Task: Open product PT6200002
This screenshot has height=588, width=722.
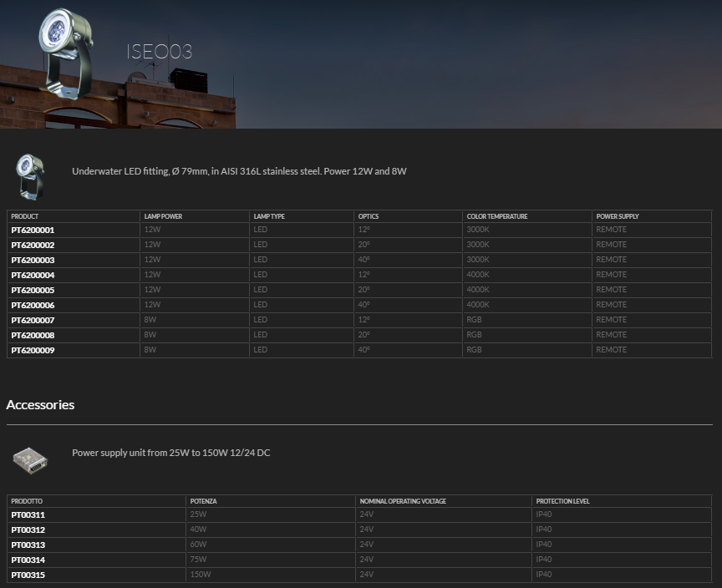Action: [33, 245]
